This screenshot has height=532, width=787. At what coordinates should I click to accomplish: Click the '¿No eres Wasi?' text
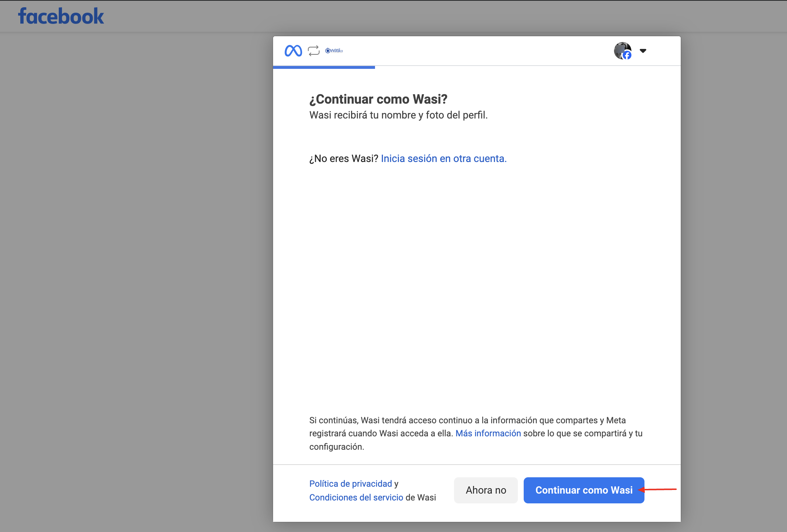(x=343, y=159)
